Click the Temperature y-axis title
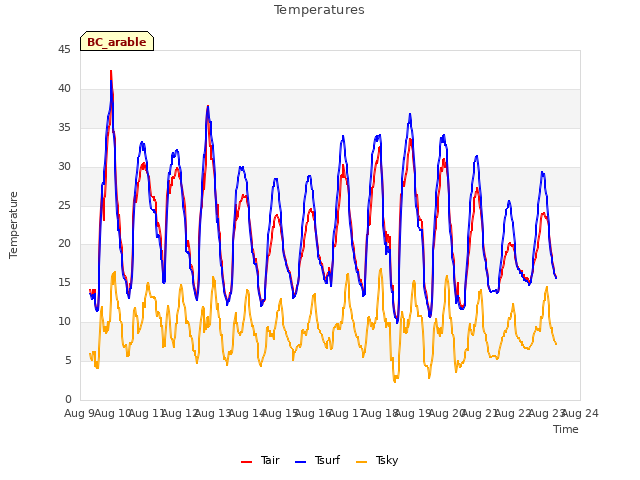 pos(13,225)
